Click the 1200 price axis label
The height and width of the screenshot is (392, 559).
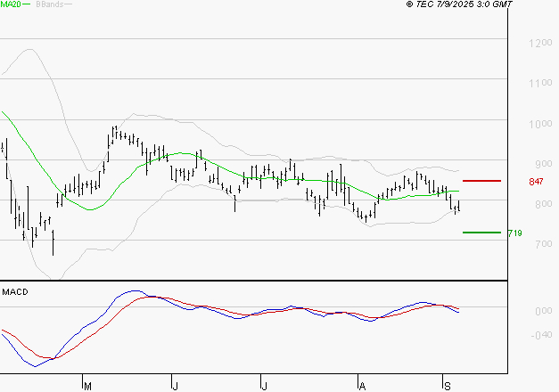point(540,43)
